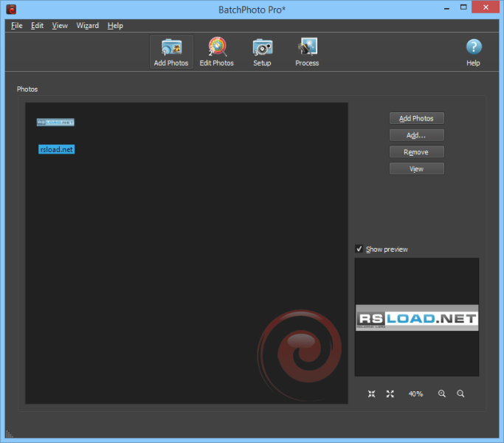
Task: Click the View side button
Action: [417, 168]
